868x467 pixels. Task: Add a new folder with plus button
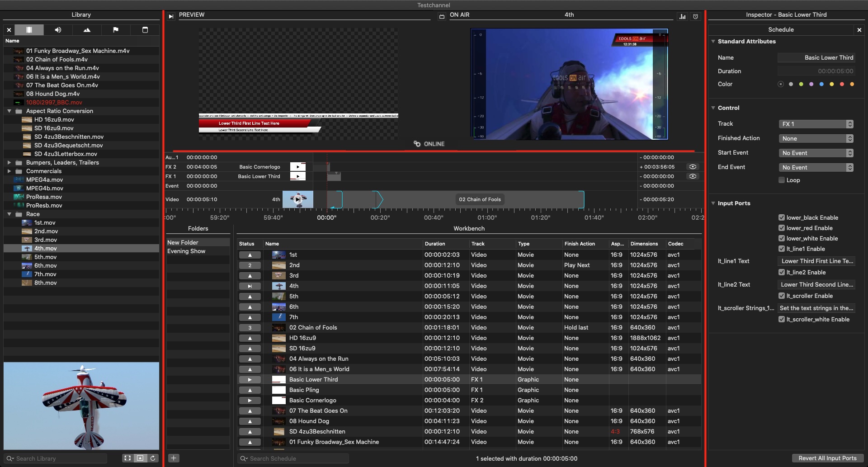tap(174, 458)
